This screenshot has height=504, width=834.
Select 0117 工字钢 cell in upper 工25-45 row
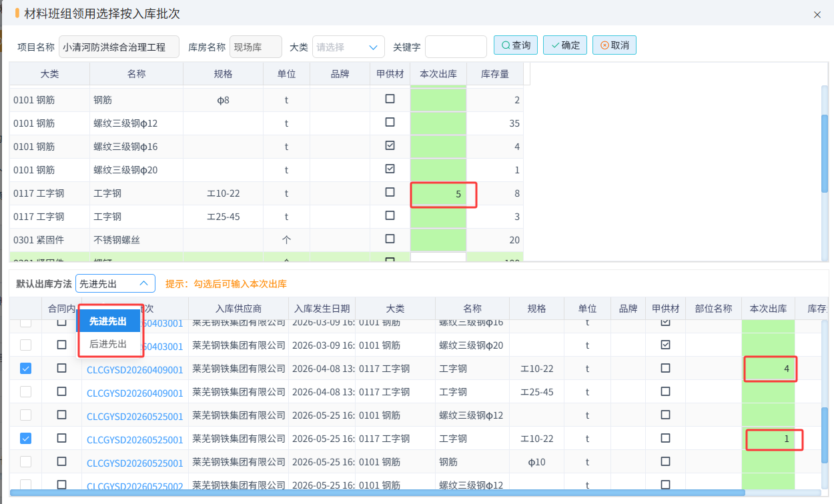(x=49, y=217)
